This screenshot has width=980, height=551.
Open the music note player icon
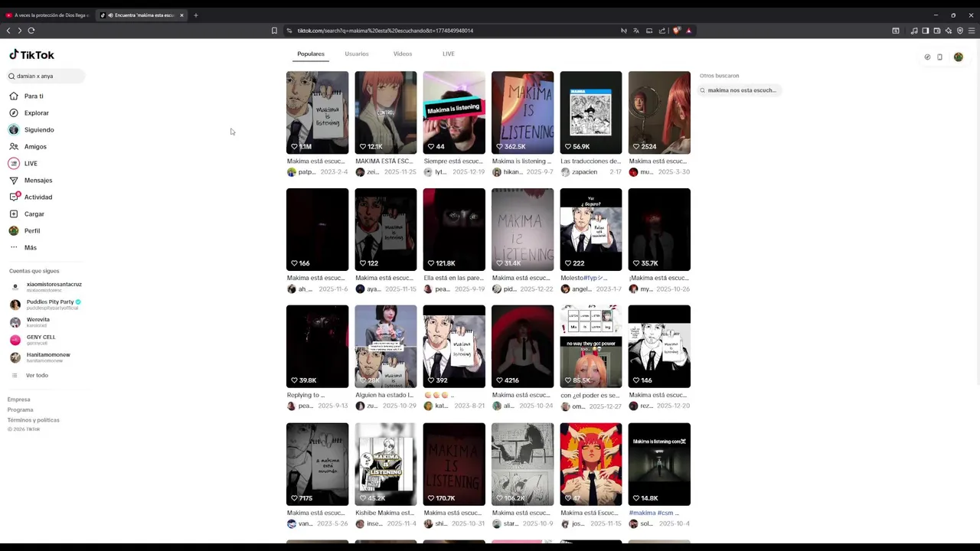914,31
